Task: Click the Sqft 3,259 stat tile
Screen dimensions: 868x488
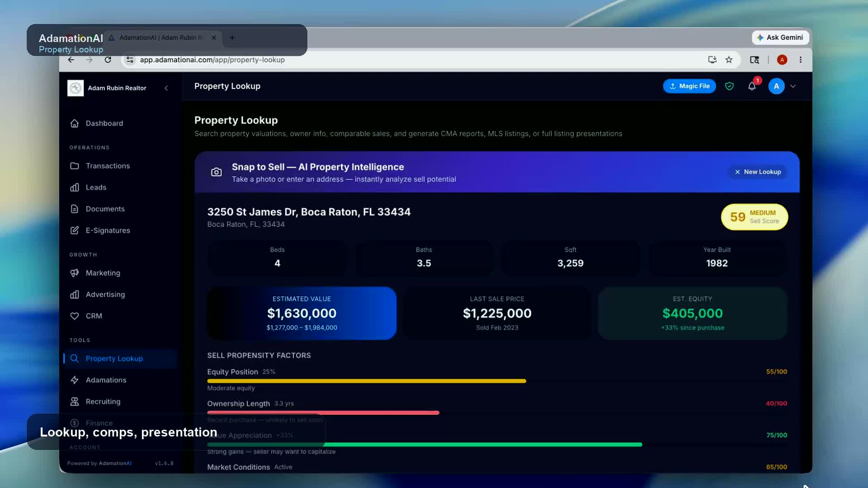Action: (x=570, y=258)
